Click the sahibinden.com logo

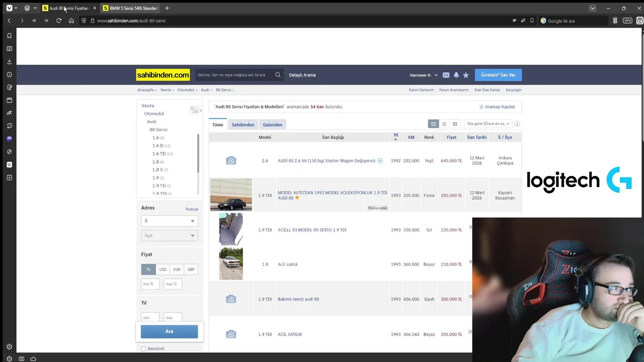point(163,75)
